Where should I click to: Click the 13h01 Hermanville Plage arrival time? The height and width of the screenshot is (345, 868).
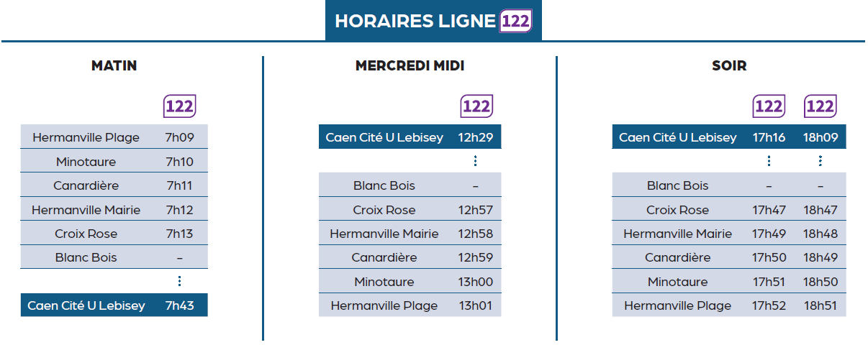tap(475, 305)
